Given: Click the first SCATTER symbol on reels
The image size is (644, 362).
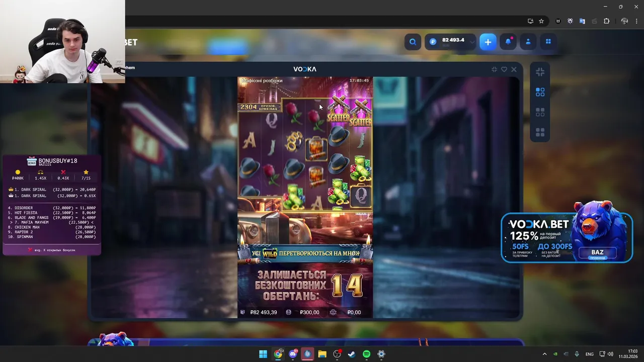Looking at the screenshot, I should [x=339, y=111].
